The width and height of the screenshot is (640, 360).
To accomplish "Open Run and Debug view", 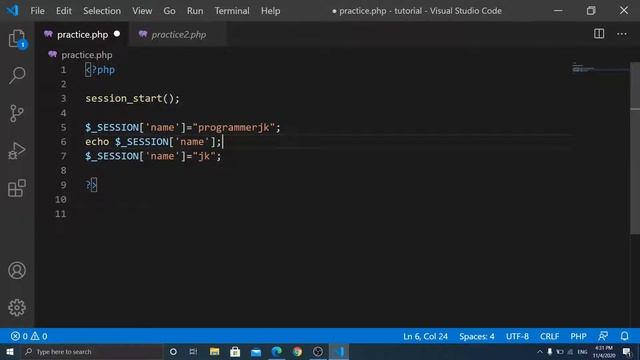I will point(17,151).
